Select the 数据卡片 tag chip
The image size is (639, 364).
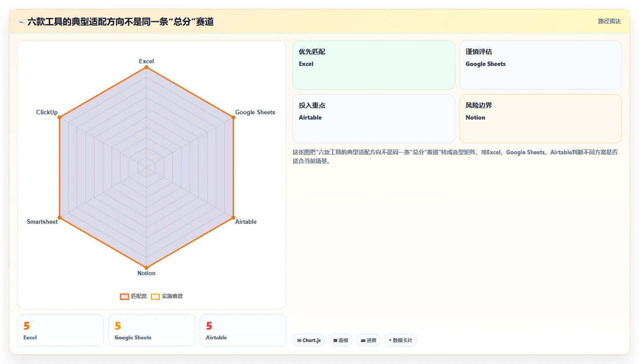coord(401,340)
